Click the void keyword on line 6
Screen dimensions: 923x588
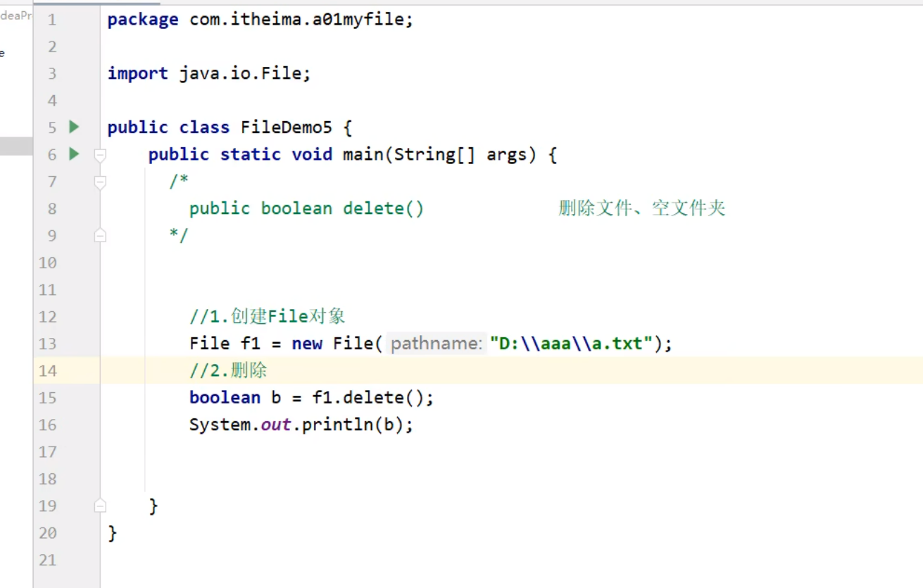coord(312,154)
